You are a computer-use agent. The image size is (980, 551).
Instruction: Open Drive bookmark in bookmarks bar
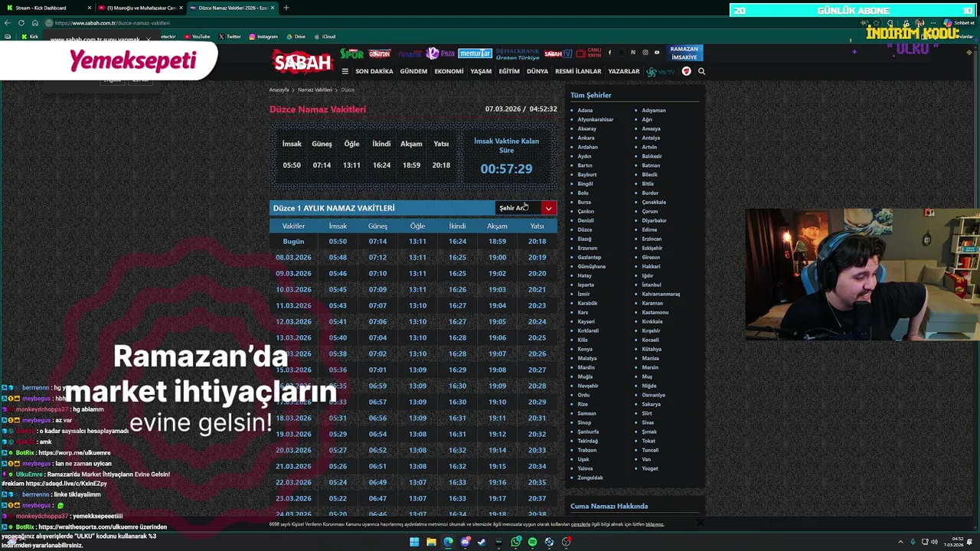click(x=296, y=37)
